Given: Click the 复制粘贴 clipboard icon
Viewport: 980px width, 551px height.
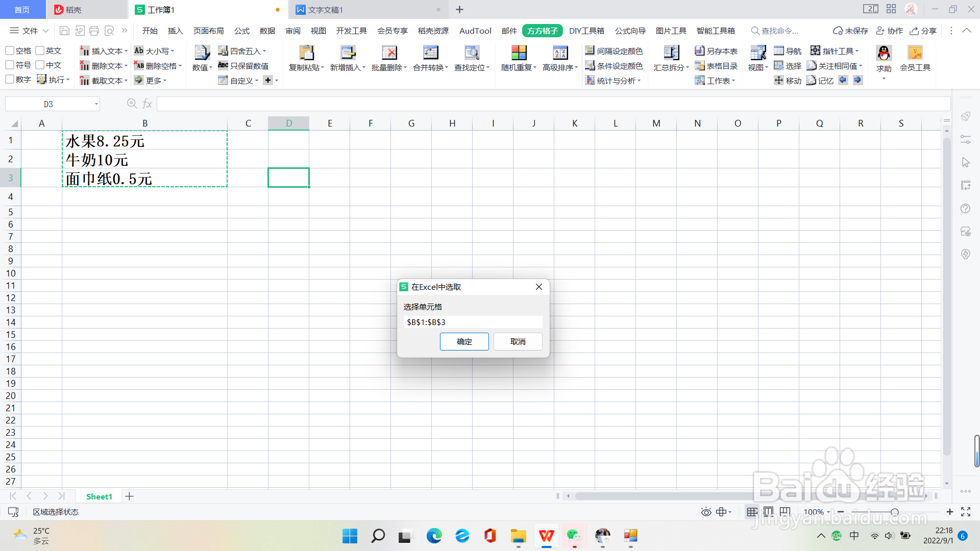Looking at the screenshot, I should point(306,53).
